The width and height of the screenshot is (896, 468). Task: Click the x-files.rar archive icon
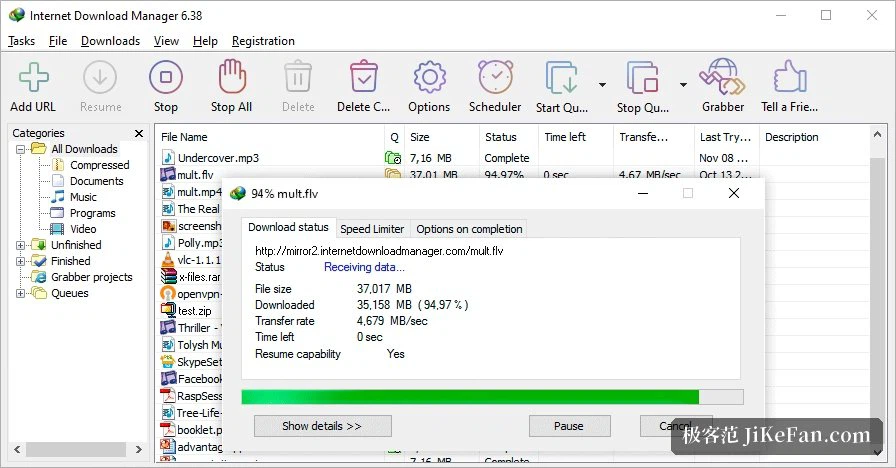[168, 277]
